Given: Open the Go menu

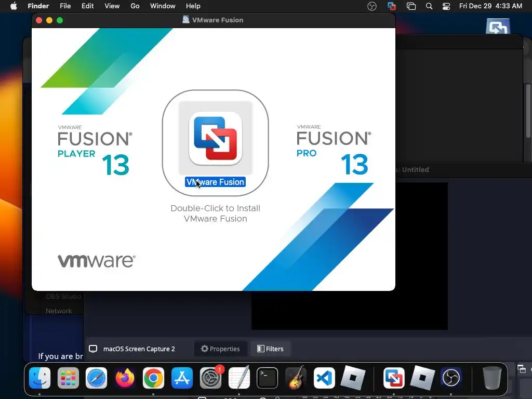Looking at the screenshot, I should [135, 6].
